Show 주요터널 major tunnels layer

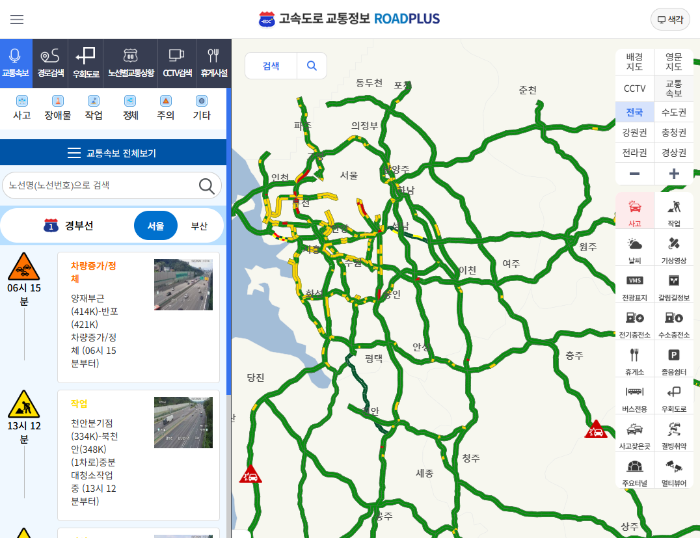pyautogui.click(x=634, y=471)
